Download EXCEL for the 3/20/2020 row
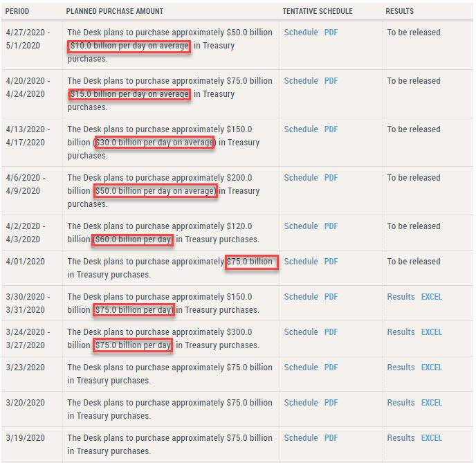Viewport: 476px width, 463px height. [431, 403]
